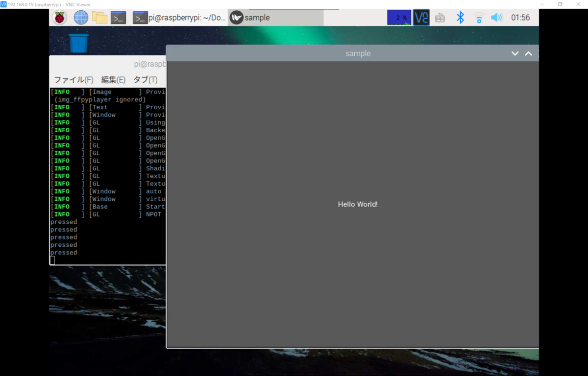Open the Raspberry Pi main menu

click(60, 18)
